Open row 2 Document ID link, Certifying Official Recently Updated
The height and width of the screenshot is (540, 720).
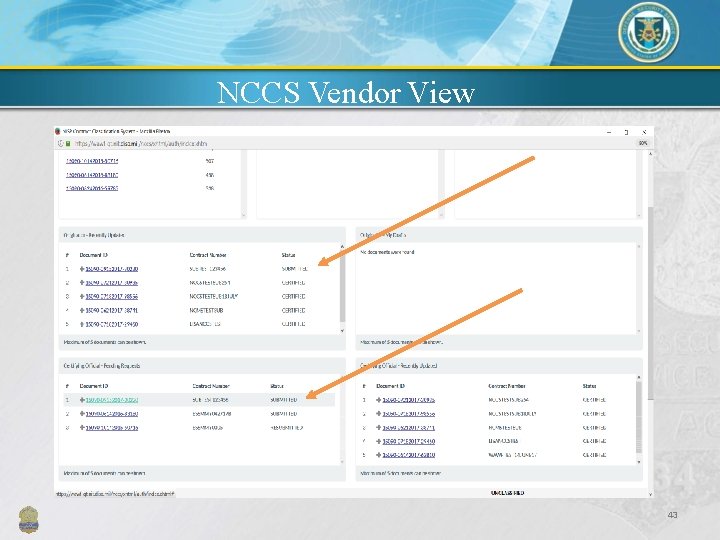tap(409, 414)
